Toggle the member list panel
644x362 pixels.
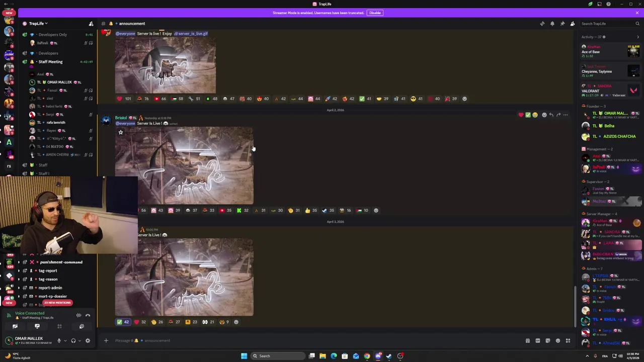coord(572,24)
